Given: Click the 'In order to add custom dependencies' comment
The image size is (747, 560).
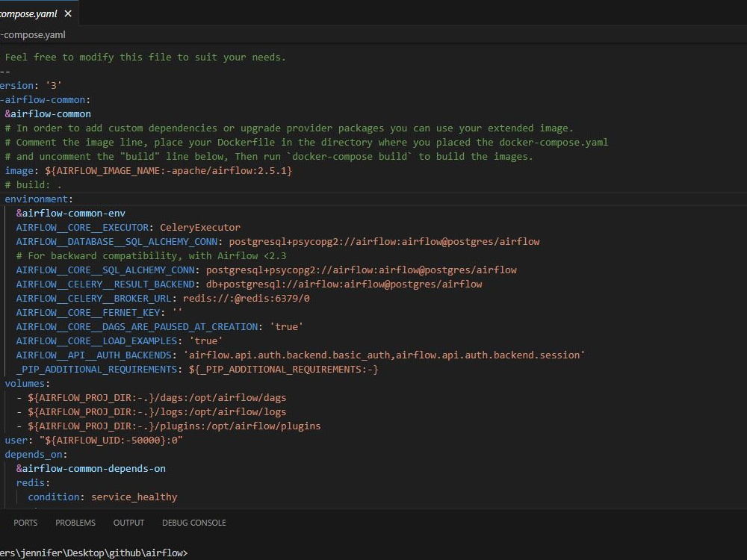Looking at the screenshot, I should coord(289,128).
